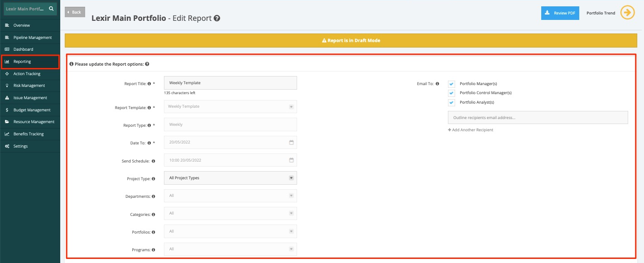Click the Budget Management dollar icon

point(7,110)
